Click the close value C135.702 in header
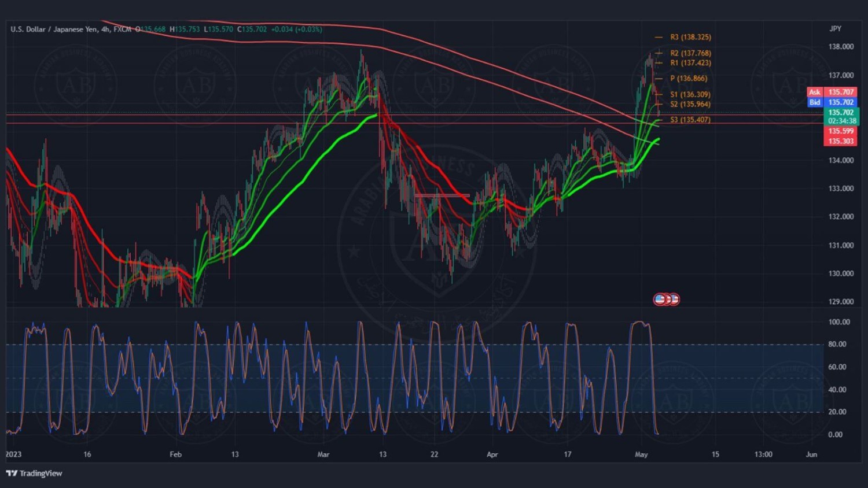Viewport: 868px width, 488px height. pos(252,29)
